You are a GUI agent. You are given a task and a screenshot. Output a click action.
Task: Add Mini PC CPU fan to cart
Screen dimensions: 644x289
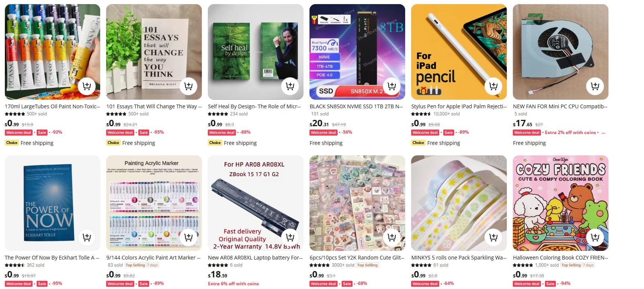(x=595, y=86)
